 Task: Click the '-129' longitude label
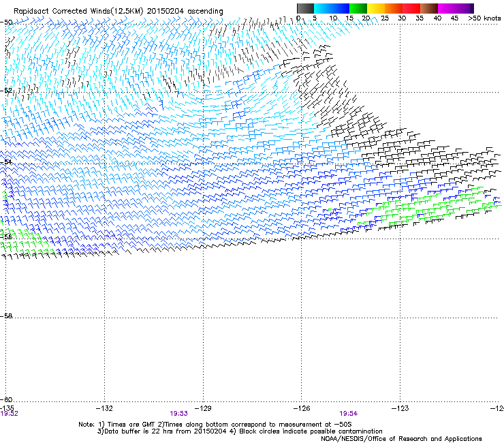(x=203, y=408)
